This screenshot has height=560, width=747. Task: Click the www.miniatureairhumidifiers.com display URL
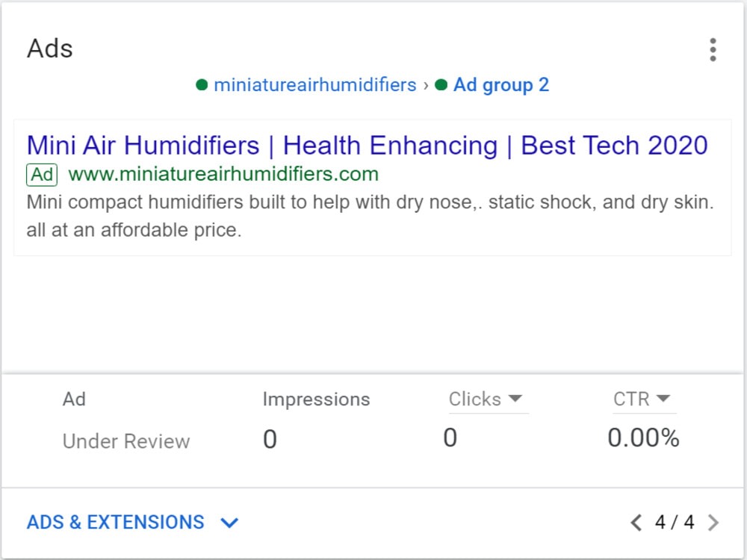coord(223,174)
